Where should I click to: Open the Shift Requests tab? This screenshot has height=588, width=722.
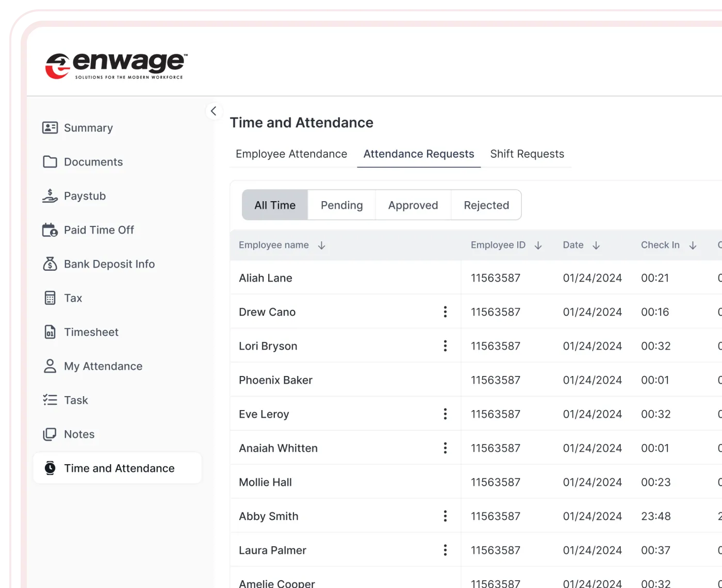coord(527,154)
